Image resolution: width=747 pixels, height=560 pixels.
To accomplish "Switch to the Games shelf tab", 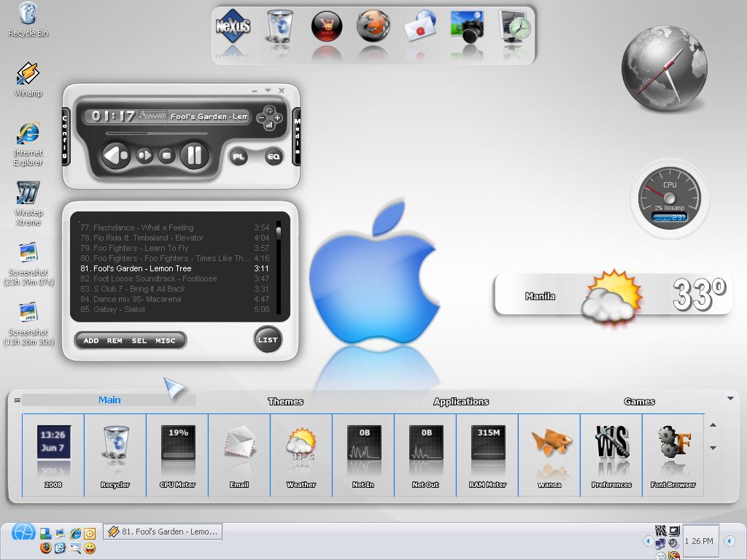I will [639, 402].
